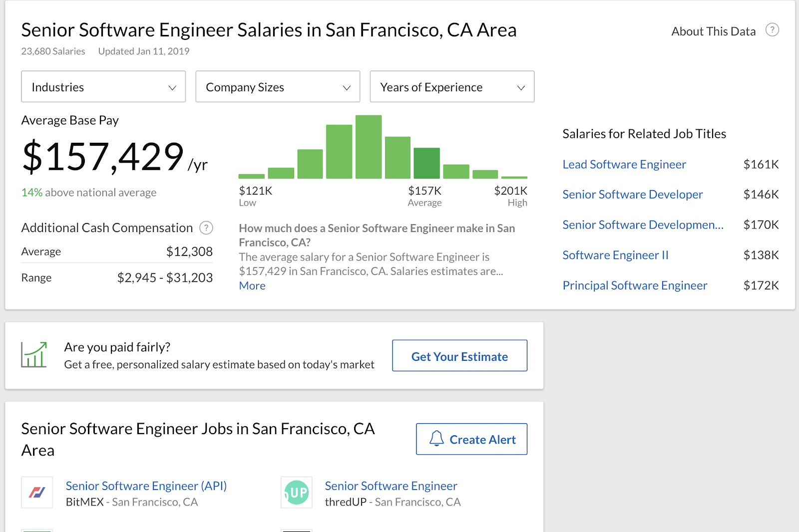
Task: Click the Additional Cash Compensation info icon
Action: 206,228
